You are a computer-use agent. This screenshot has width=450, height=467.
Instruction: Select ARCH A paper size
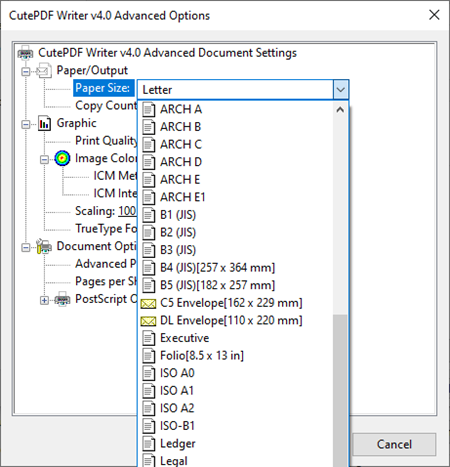tap(235, 109)
